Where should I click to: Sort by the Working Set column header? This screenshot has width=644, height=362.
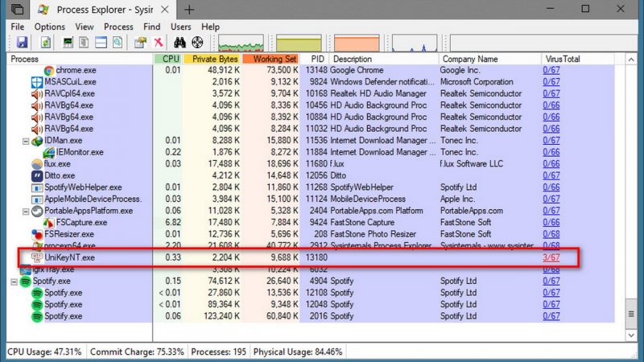[x=270, y=59]
